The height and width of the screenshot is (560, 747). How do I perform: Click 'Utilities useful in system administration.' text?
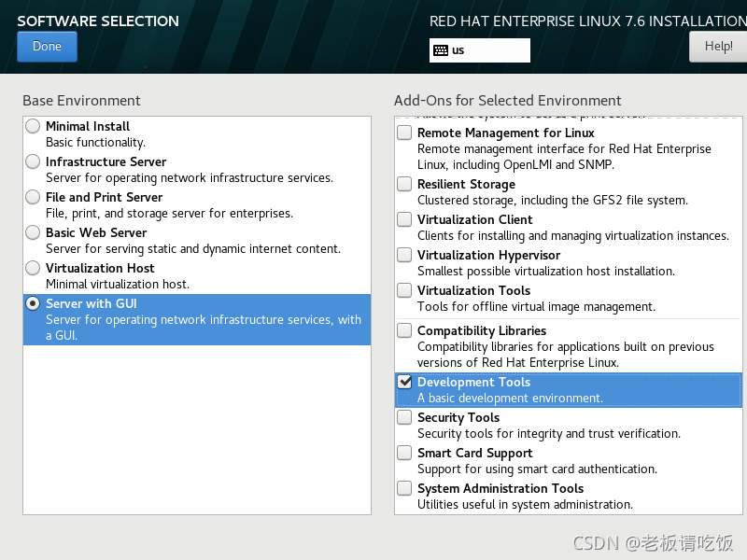point(525,505)
